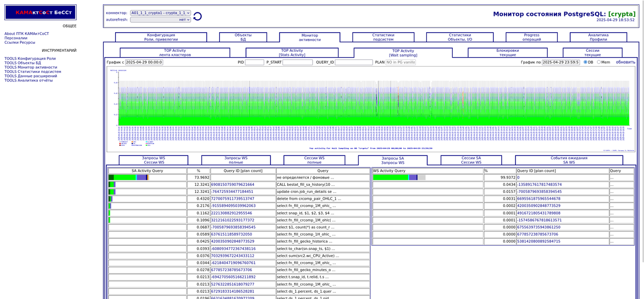
Task: Click the QUERY_ID input field
Action: 354,62
